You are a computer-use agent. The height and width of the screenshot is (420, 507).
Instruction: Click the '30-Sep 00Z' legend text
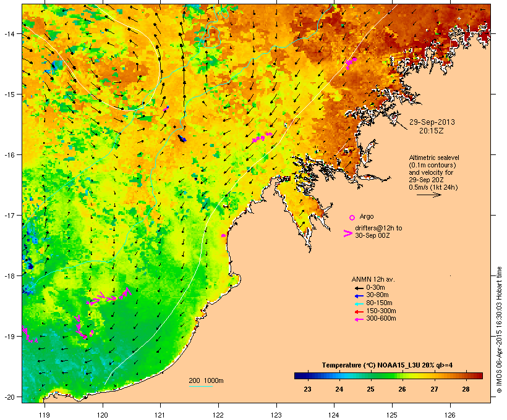click(372, 235)
